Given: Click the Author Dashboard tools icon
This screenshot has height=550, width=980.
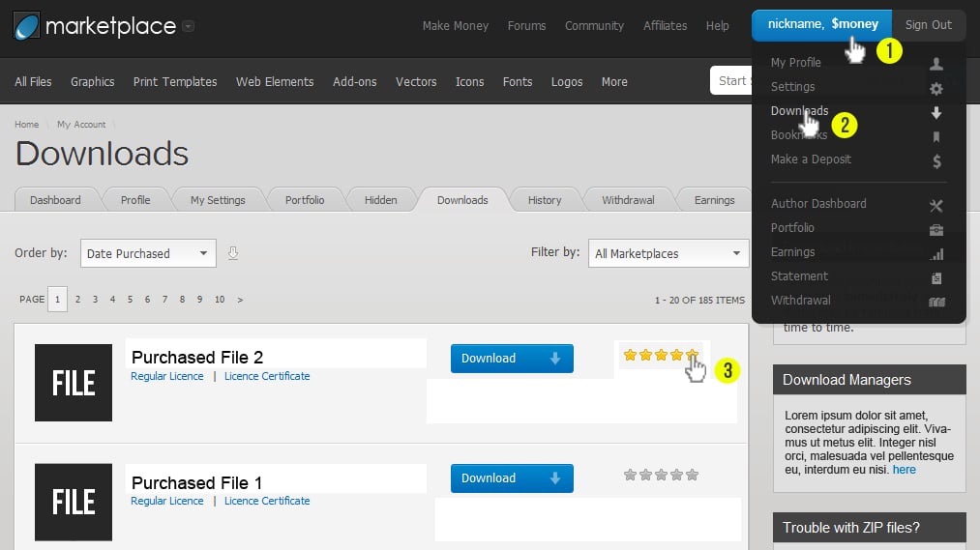Looking at the screenshot, I should (x=935, y=205).
